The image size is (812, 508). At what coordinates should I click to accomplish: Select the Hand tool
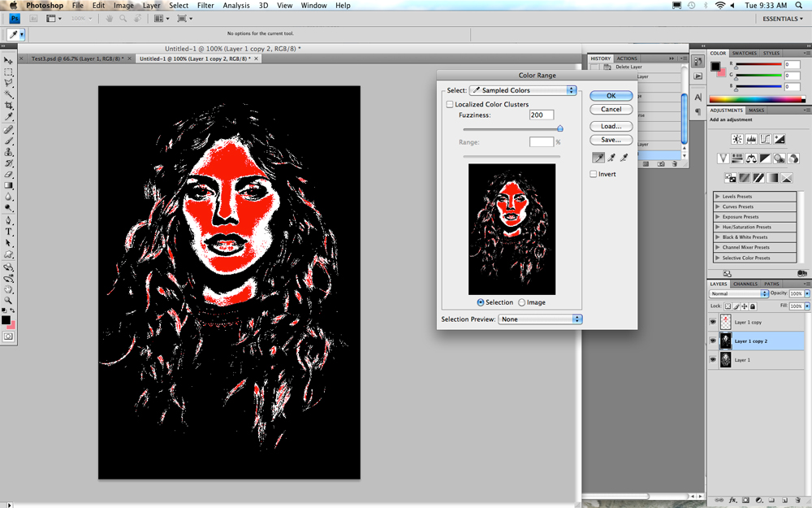[8, 289]
